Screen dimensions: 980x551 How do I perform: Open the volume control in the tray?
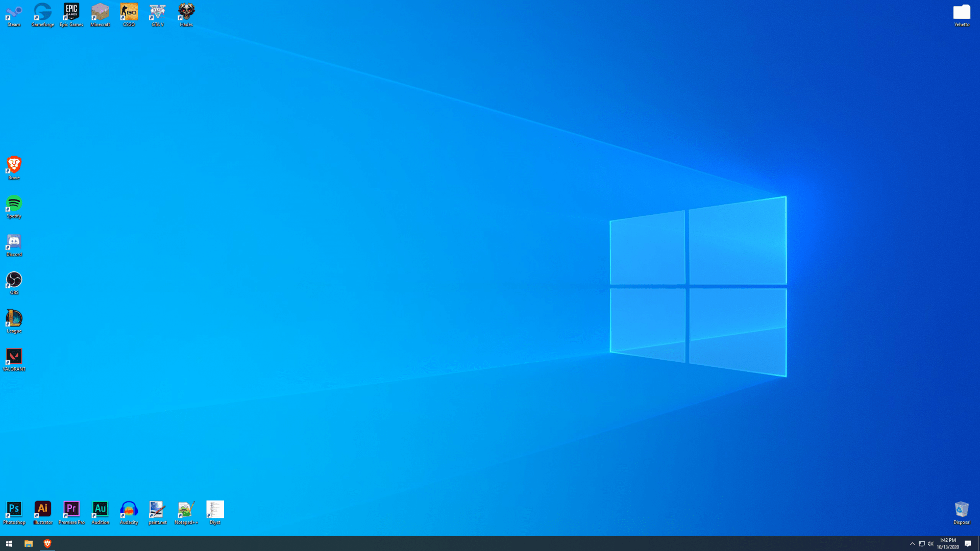click(930, 544)
